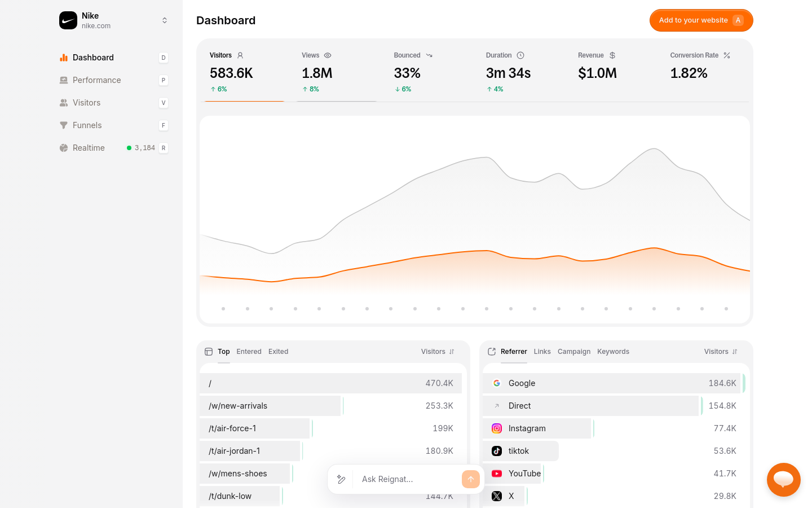Switch to the Links tab
Screen dimensions: 812x508
542,352
